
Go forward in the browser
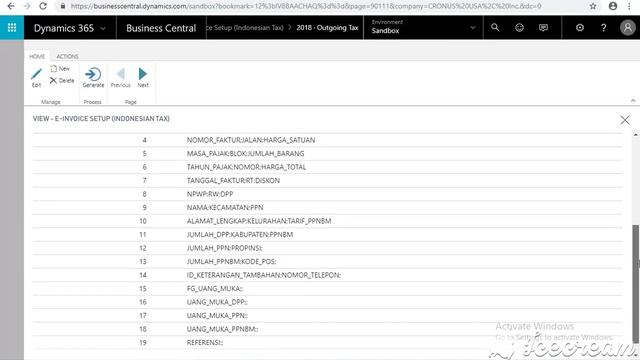click(x=27, y=6)
